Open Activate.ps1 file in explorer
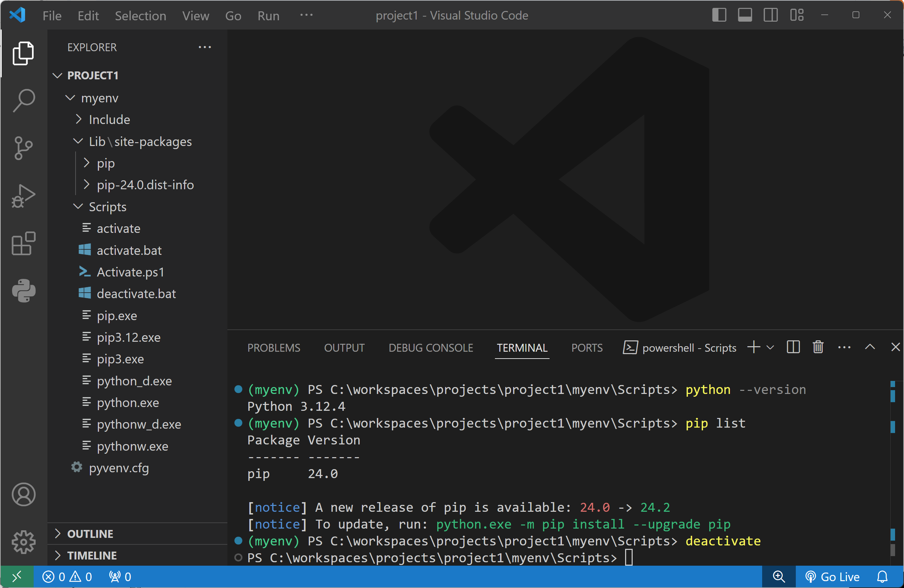Image resolution: width=904 pixels, height=588 pixels. click(x=130, y=272)
